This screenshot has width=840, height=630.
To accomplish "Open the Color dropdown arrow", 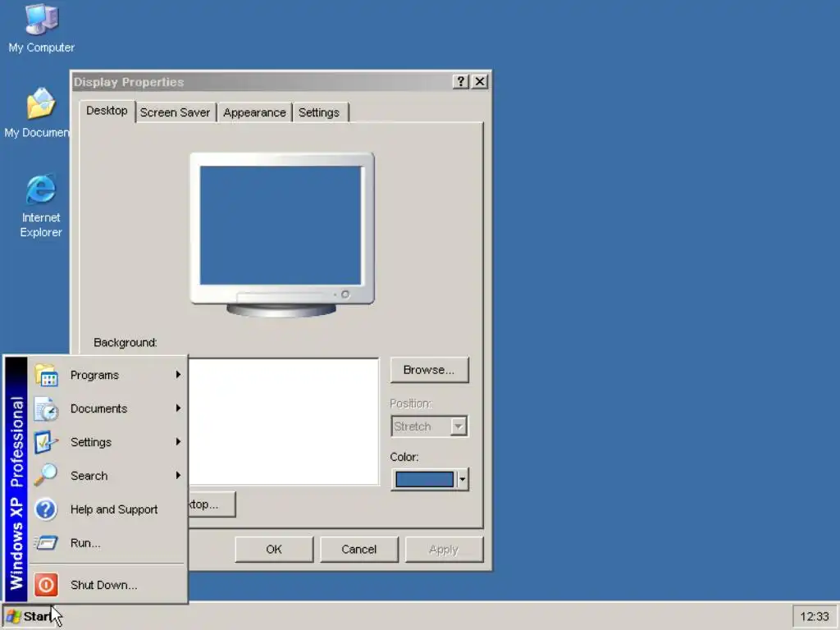I will point(463,479).
